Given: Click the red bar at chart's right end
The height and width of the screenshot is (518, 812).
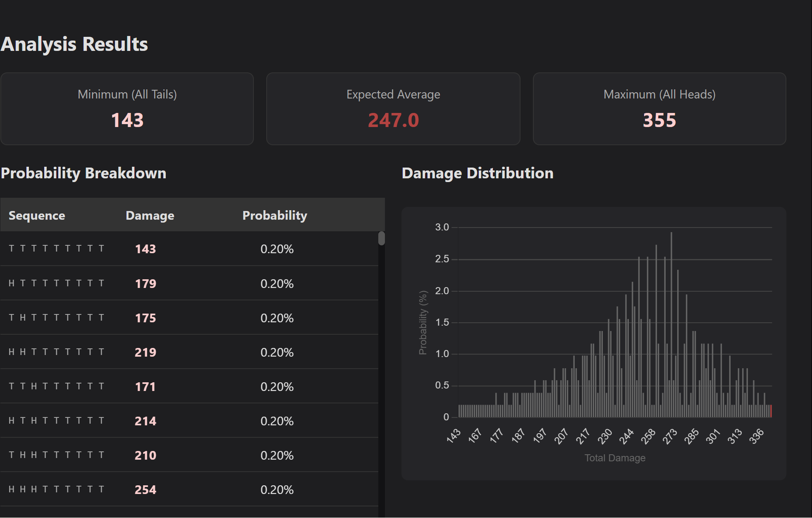Looking at the screenshot, I should [x=771, y=411].
